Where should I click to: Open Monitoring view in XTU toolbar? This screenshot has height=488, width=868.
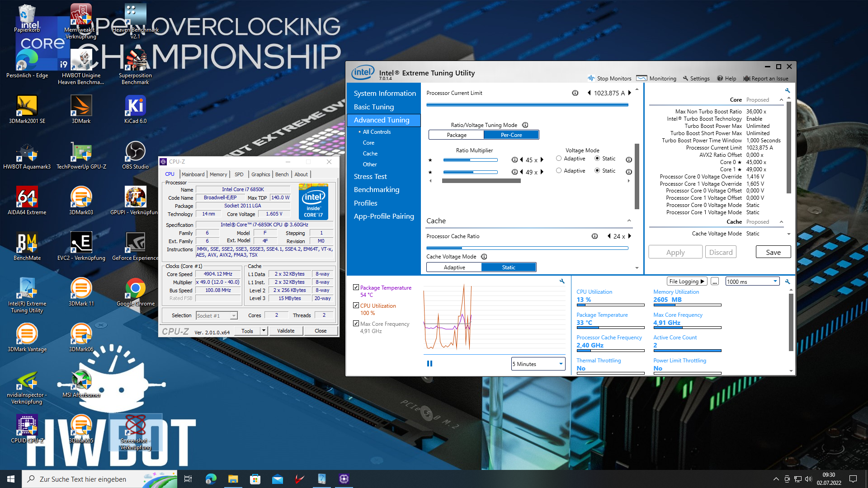point(656,78)
